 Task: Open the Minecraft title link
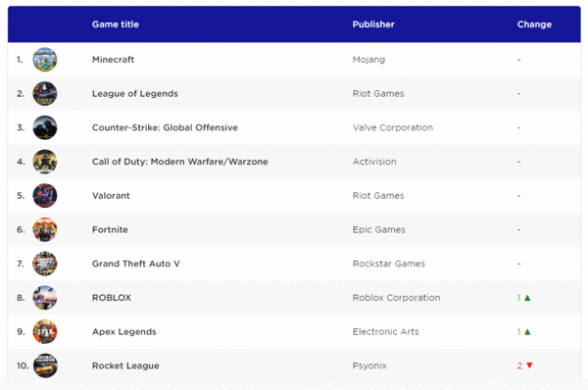[x=114, y=60]
